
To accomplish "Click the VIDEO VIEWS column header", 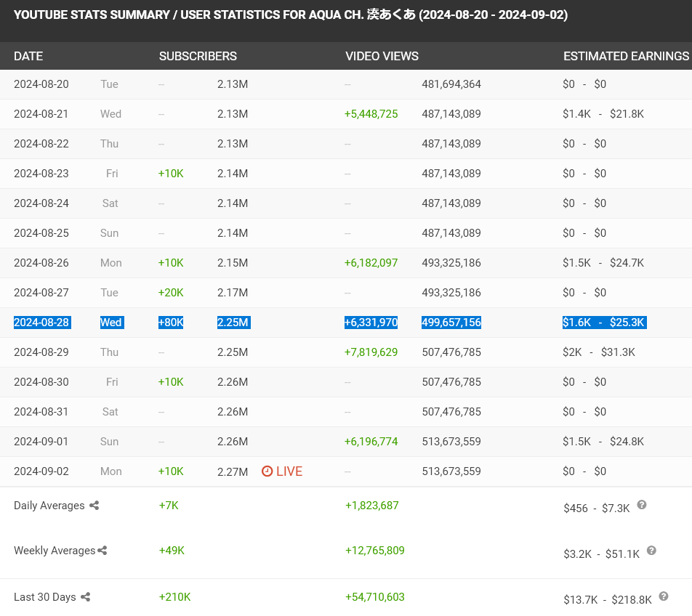I will pos(382,56).
